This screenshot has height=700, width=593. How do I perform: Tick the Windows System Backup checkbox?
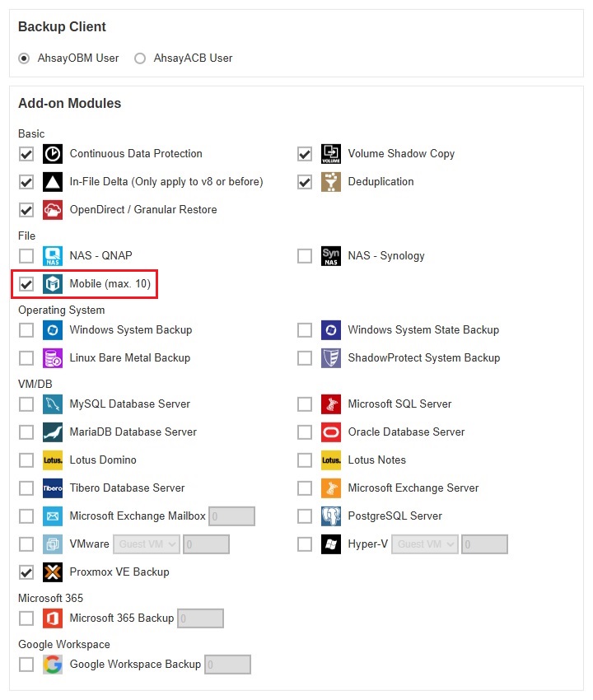[x=26, y=330]
